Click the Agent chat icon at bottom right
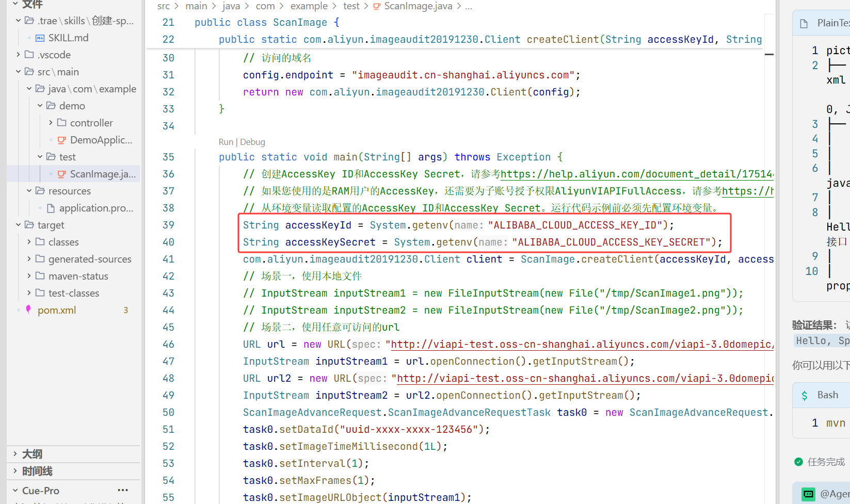 [808, 494]
